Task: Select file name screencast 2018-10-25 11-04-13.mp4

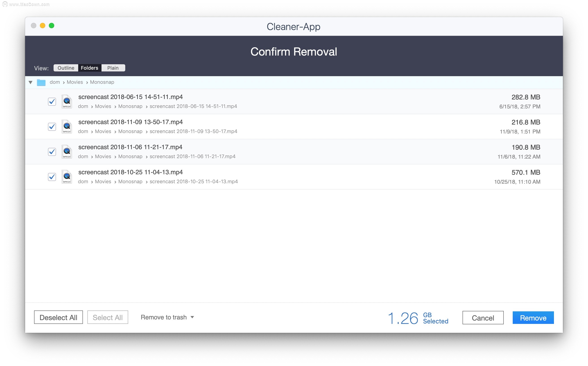Action: (131, 172)
